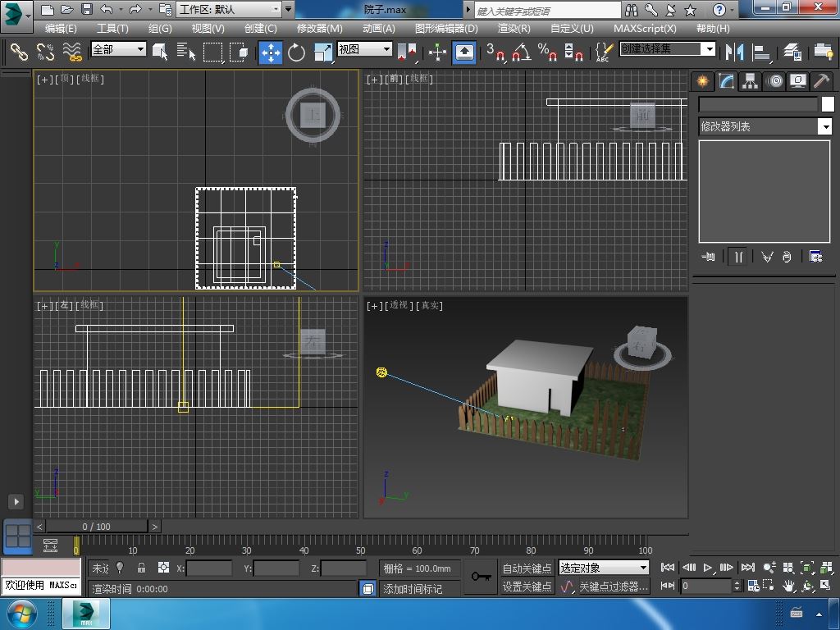
Task: Open the 修改器(M) menu
Action: 319,28
